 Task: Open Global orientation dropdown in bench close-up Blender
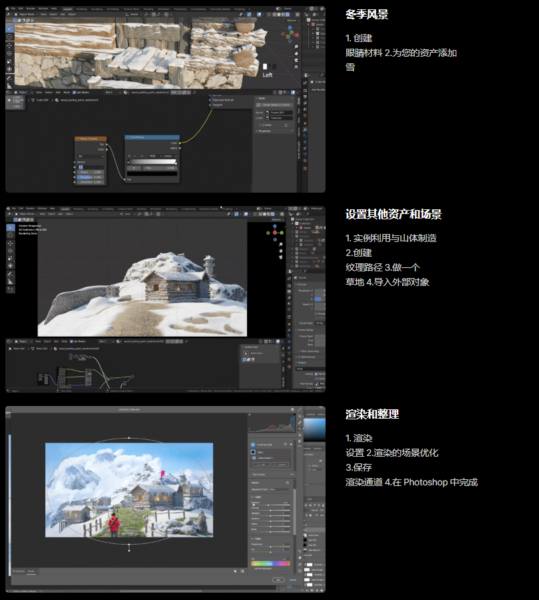tap(135, 14)
